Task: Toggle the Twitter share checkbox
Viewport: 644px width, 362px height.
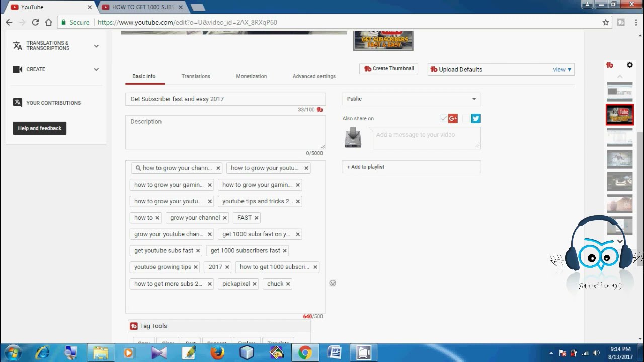Action: pyautogui.click(x=466, y=118)
